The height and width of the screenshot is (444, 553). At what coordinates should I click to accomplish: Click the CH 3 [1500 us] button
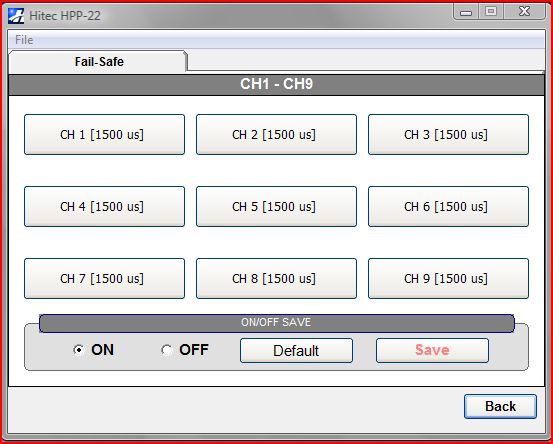point(448,134)
